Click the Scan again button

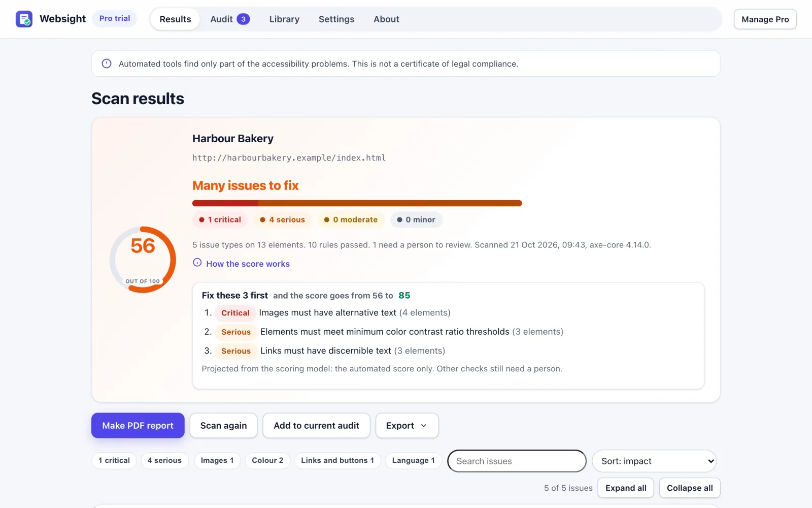[x=223, y=425]
